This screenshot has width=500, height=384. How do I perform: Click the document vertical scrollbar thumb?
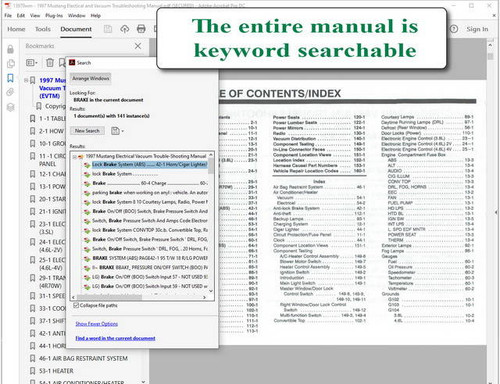pos(490,56)
